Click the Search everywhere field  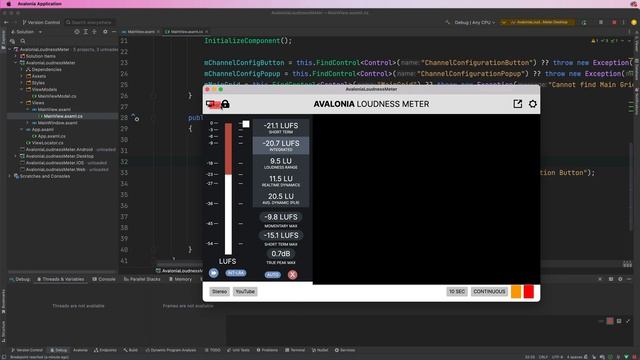point(90,22)
